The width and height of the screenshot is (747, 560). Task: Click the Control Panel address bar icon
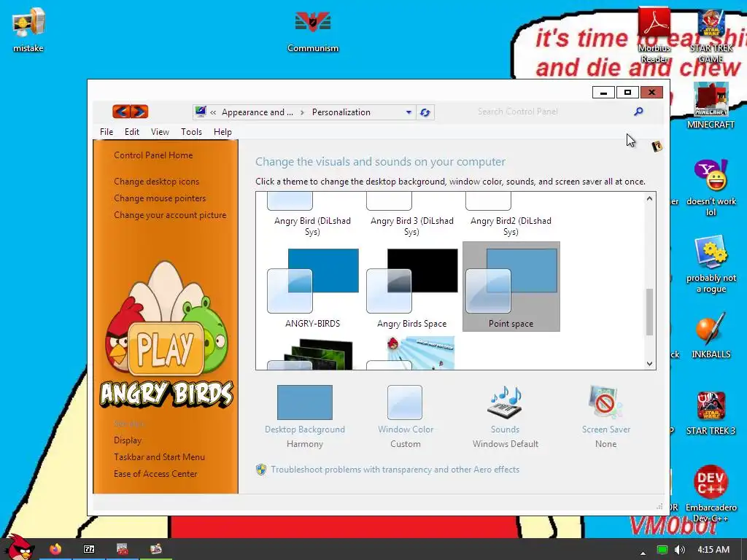[x=201, y=112]
